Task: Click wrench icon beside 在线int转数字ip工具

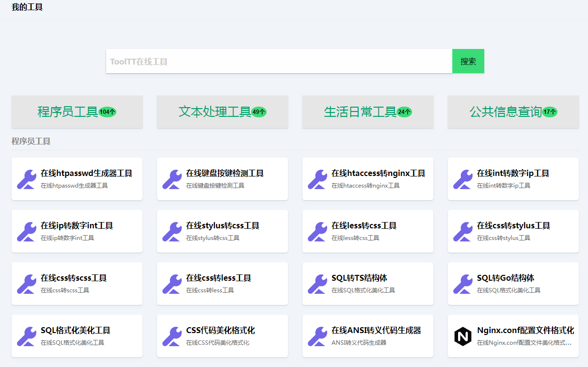Action: tap(462, 179)
